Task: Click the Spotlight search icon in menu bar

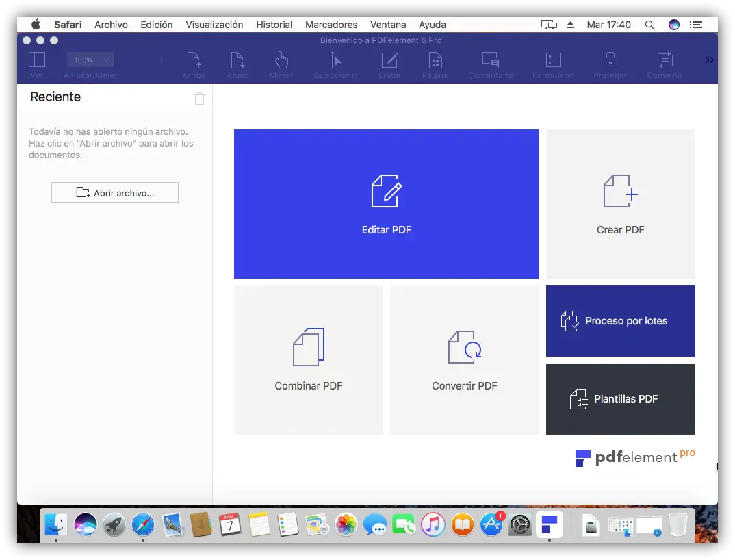Action: click(x=649, y=25)
